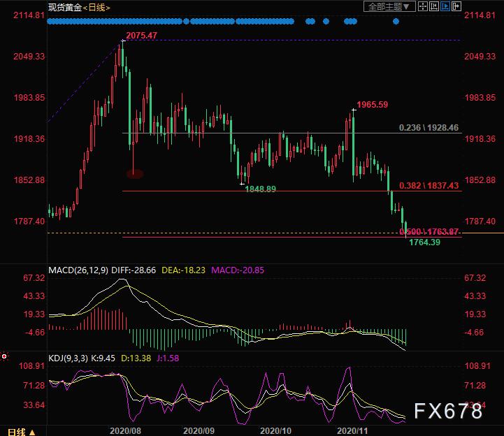This screenshot has width=504, height=436.
Task: Click the highlighted blue play-forward chart icon
Action: click(445, 7)
